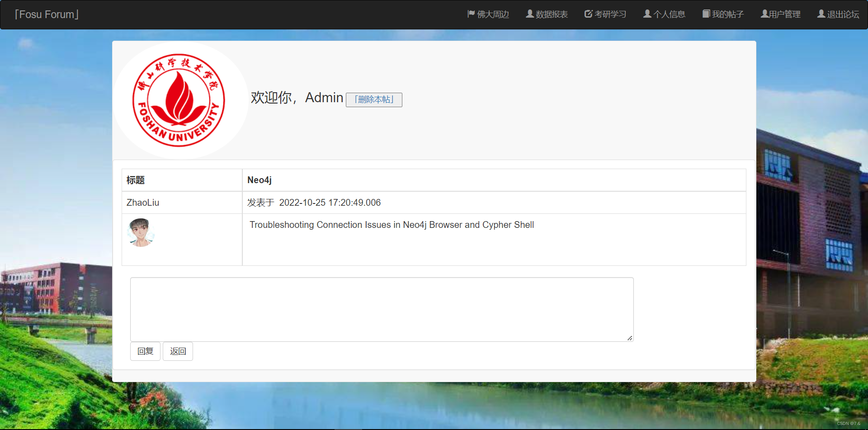Click the person icon beside 个人信息

coord(647,14)
